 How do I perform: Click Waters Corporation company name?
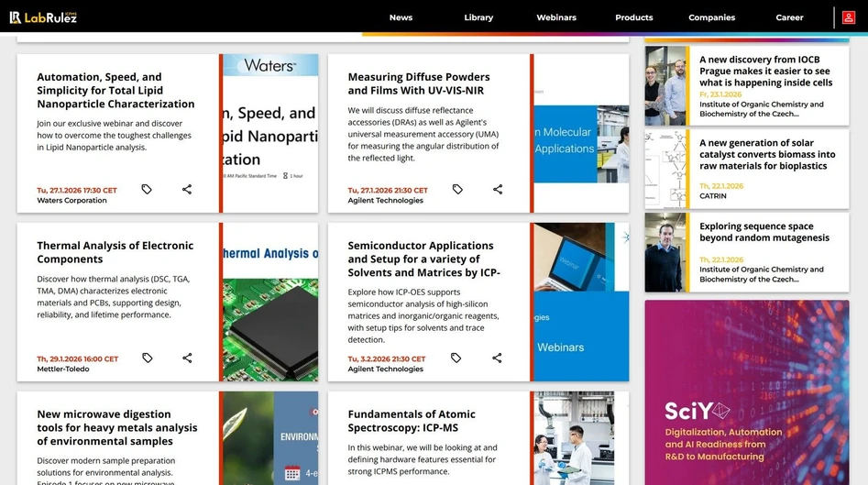tap(72, 201)
